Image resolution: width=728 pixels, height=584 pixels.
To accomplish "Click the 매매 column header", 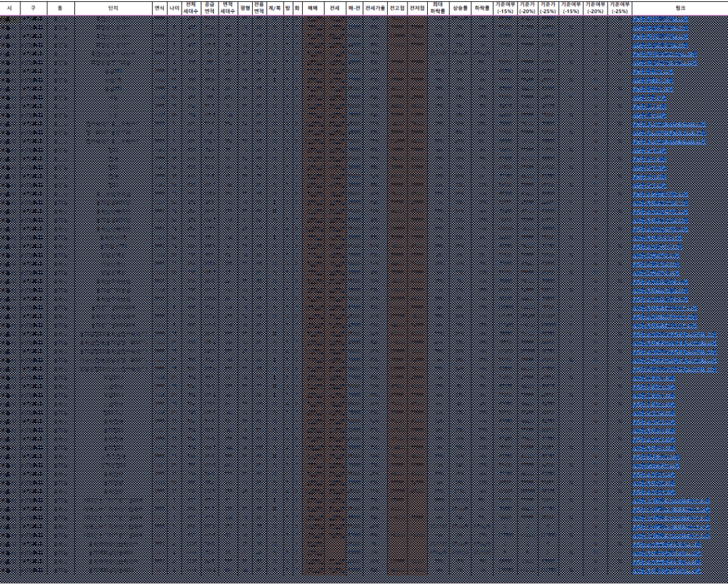I will click(x=313, y=8).
